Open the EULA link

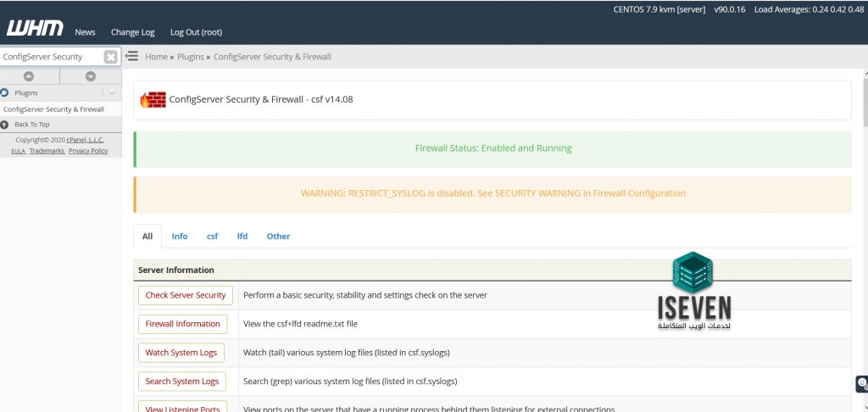[19, 151]
